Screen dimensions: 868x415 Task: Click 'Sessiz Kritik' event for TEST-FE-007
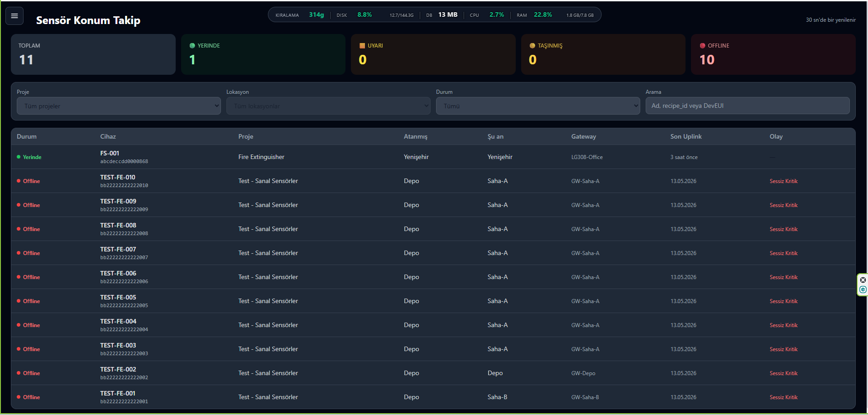[783, 253]
